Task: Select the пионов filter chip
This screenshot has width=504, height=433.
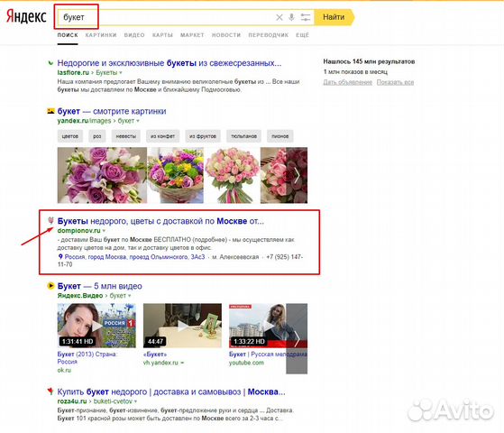Action: (x=280, y=136)
